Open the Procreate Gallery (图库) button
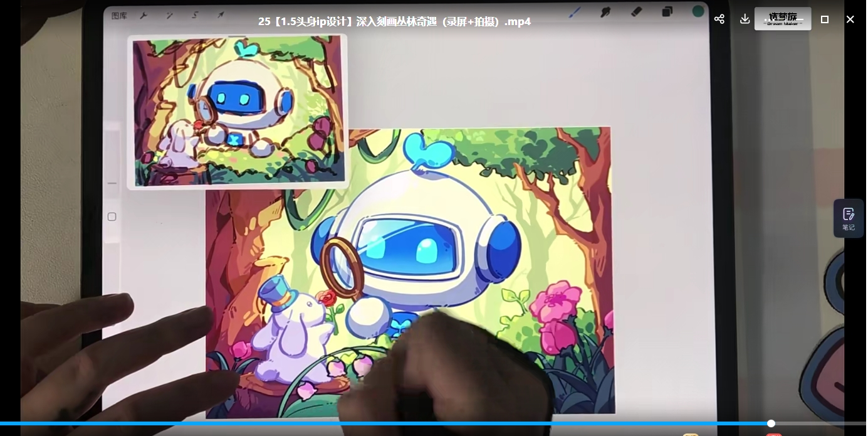868x436 pixels. [x=119, y=16]
